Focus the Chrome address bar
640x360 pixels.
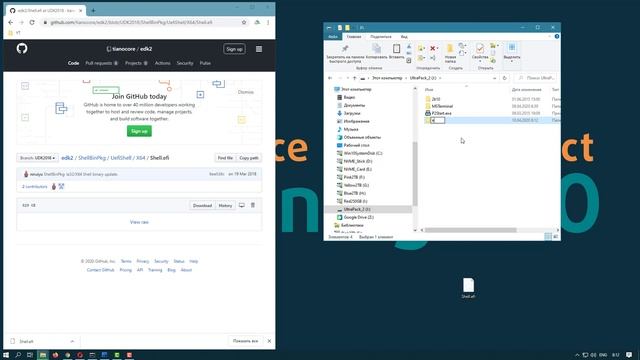click(x=143, y=22)
